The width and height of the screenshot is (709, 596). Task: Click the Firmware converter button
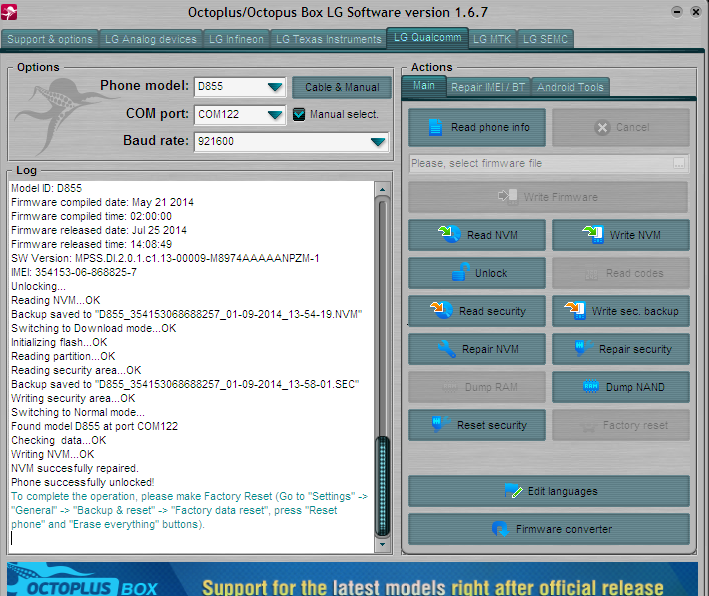point(548,529)
